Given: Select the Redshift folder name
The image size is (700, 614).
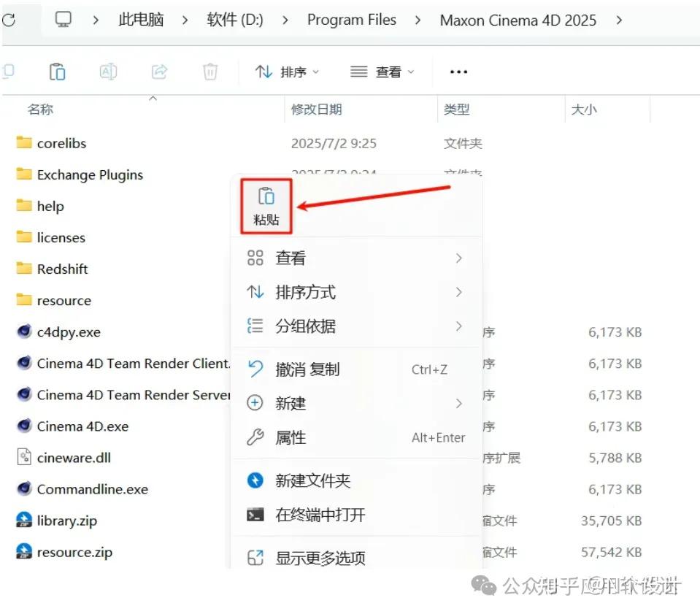Looking at the screenshot, I should (63, 269).
